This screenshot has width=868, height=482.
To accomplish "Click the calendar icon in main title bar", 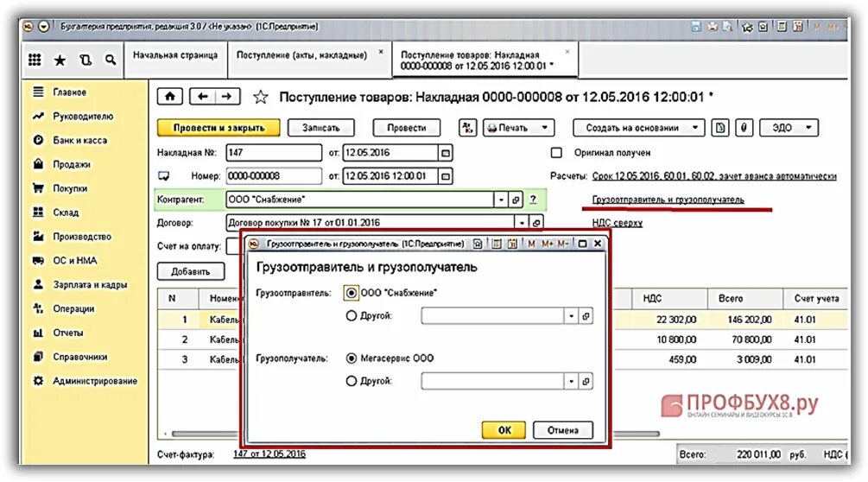I will [798, 26].
